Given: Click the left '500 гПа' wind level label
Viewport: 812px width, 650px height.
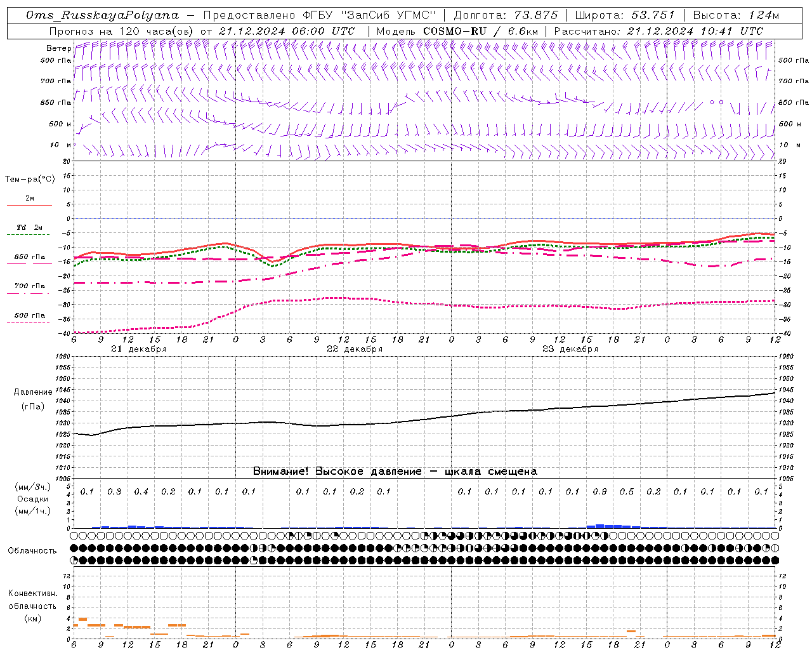Looking at the screenshot, I should click(x=56, y=60).
